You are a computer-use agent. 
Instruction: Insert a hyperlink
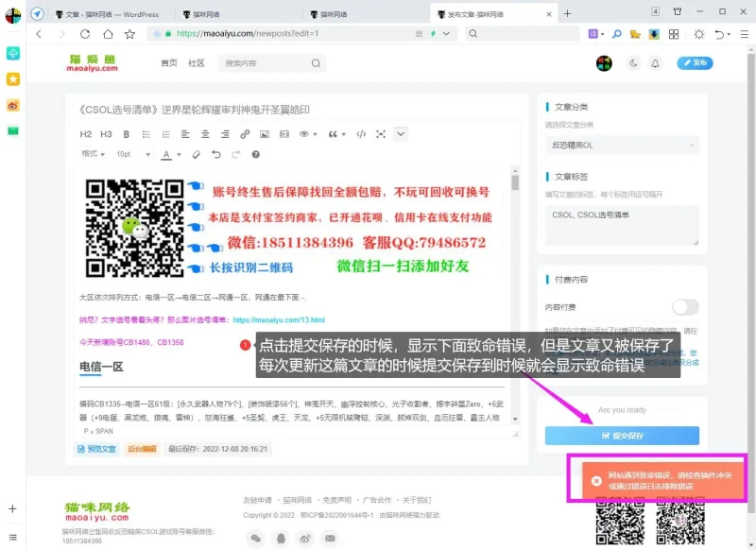245,134
